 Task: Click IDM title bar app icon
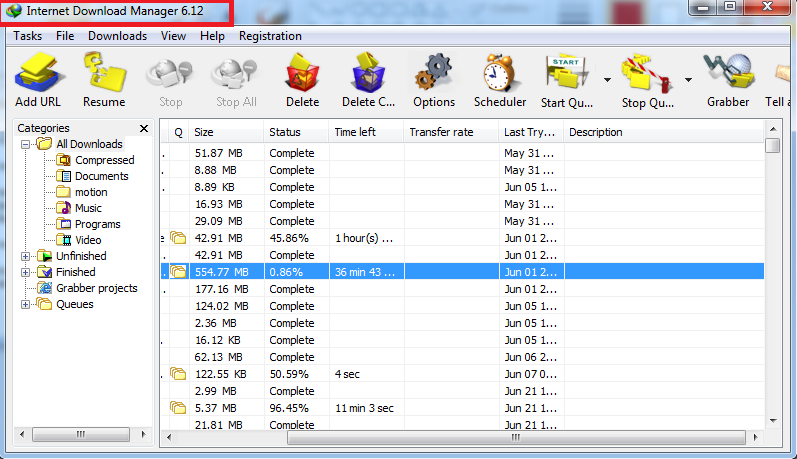click(13, 11)
